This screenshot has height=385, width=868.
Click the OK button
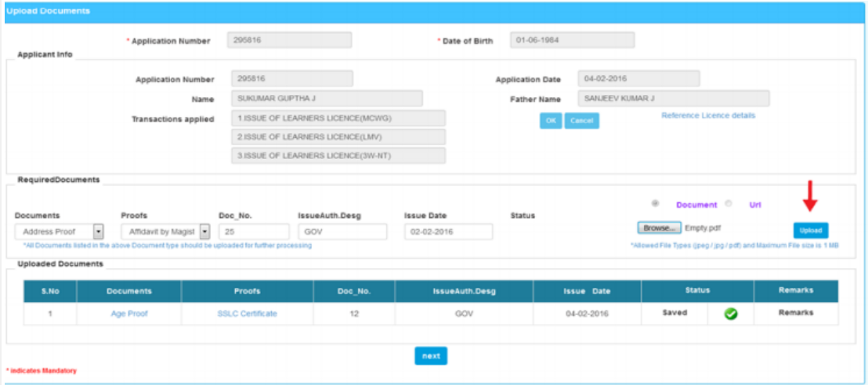click(x=550, y=121)
